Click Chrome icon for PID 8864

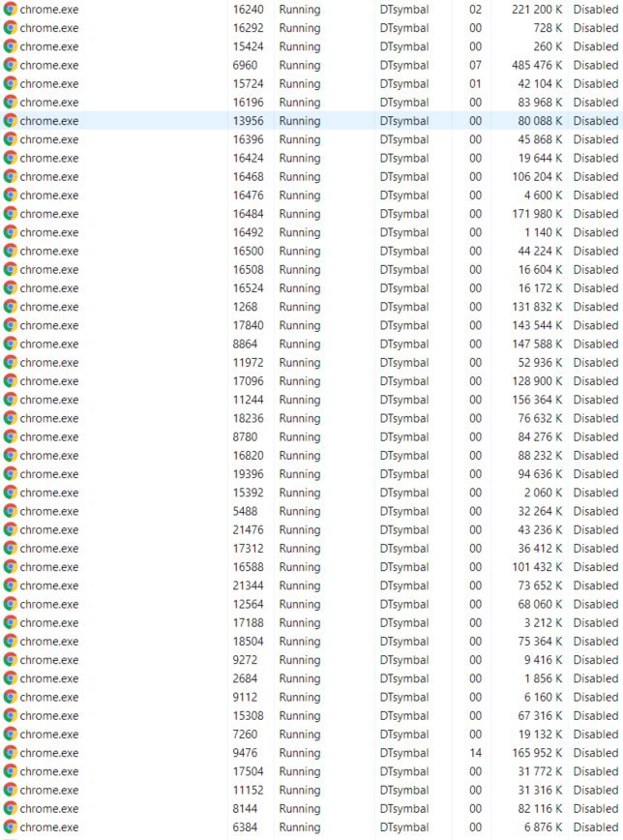[11, 344]
